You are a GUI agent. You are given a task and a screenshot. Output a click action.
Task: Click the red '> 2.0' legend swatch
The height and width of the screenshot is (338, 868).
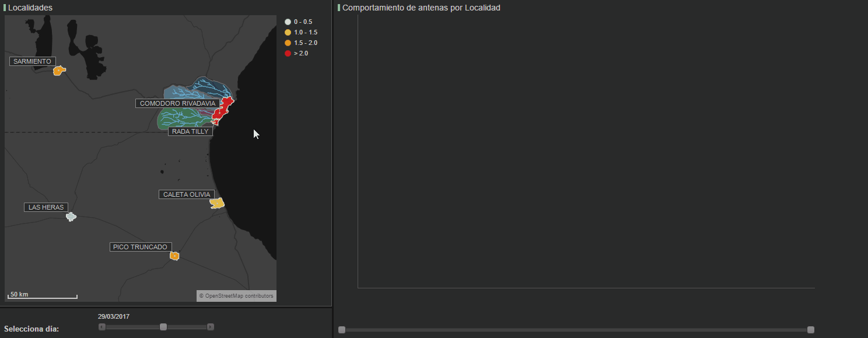[x=288, y=53]
